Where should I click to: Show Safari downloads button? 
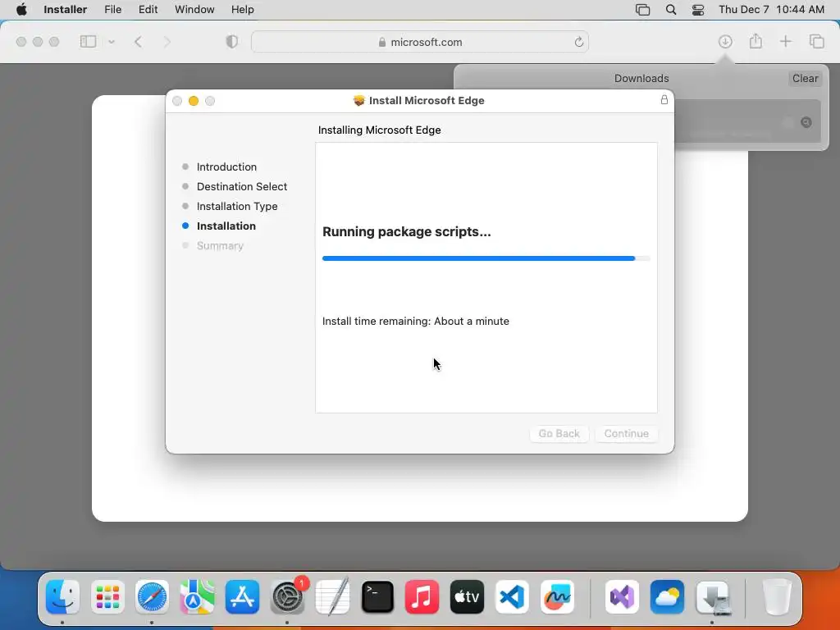coord(725,41)
